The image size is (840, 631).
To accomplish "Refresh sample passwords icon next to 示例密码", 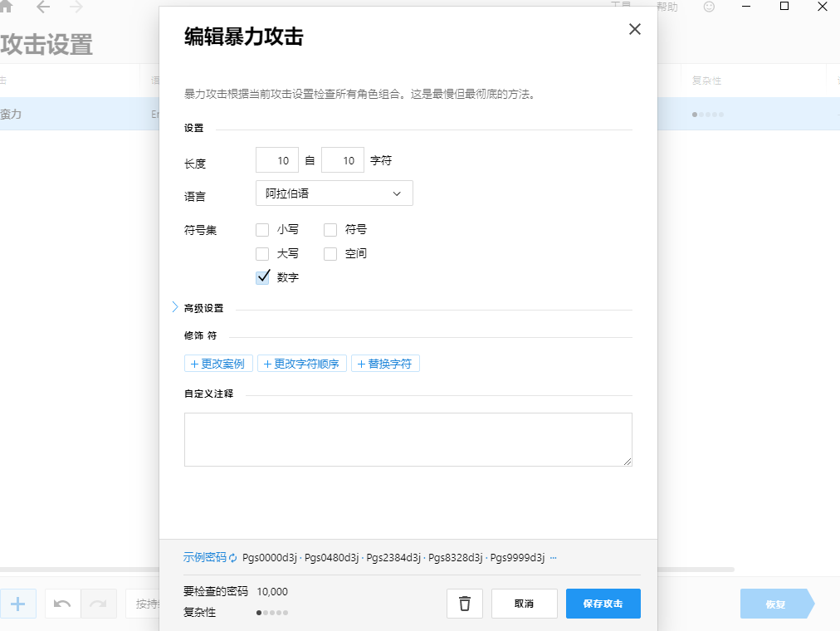I will tap(233, 558).
